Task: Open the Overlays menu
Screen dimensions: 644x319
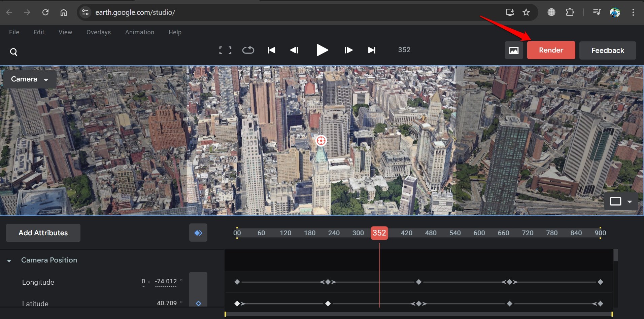Action: [99, 32]
